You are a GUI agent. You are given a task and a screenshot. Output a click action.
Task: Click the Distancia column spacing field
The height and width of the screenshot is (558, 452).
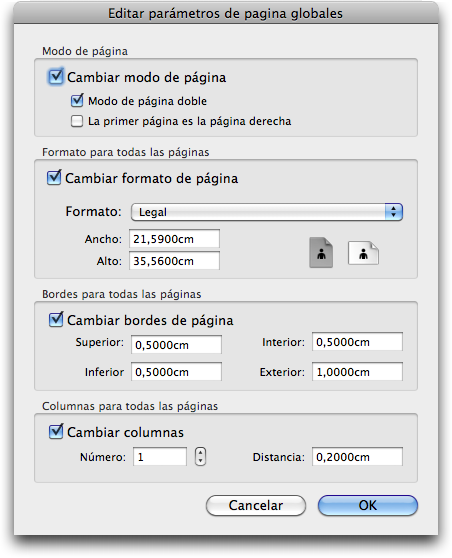[357, 457]
